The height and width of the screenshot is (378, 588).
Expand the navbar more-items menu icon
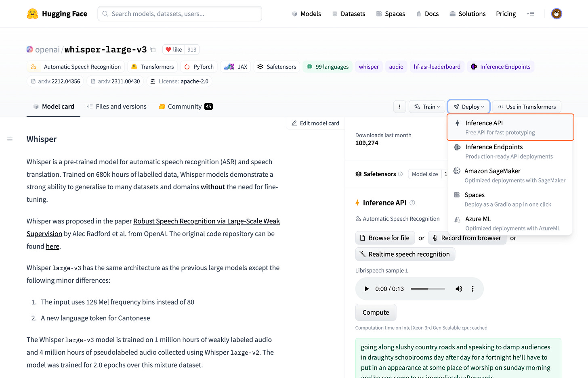(530, 14)
